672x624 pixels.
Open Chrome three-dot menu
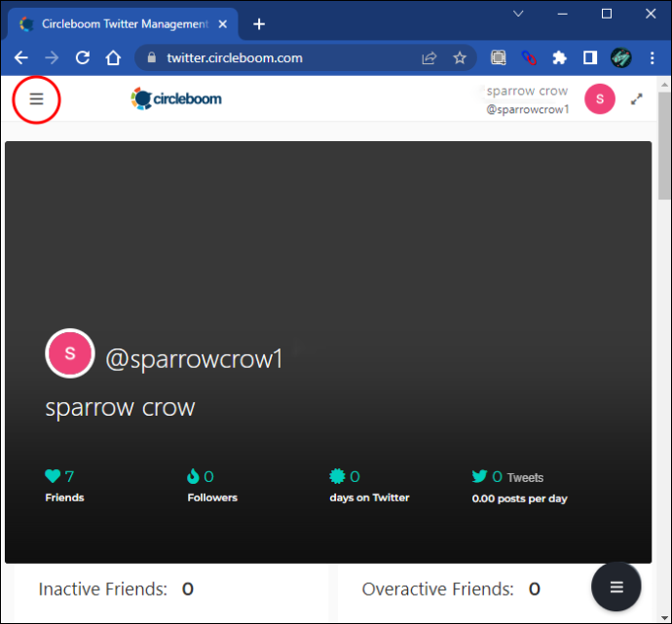(x=652, y=57)
